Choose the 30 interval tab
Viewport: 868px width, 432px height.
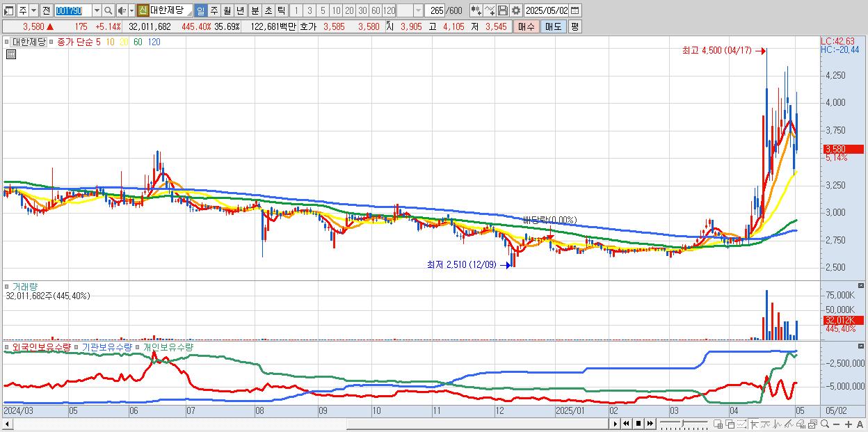[x=362, y=10]
